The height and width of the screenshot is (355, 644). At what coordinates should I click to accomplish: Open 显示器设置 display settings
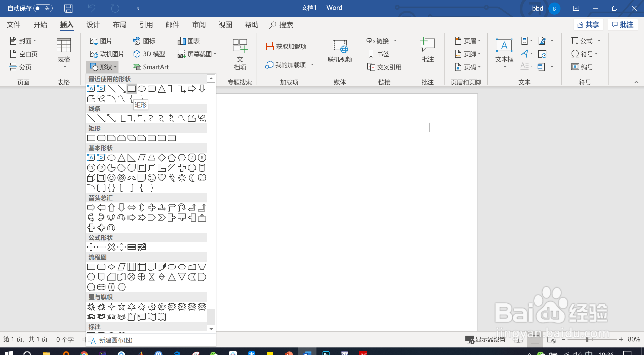[x=485, y=340]
